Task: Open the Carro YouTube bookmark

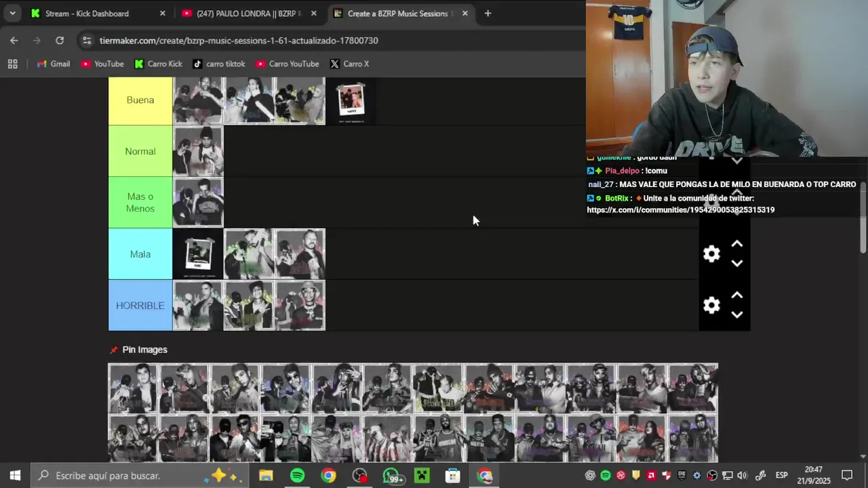Action: 288,64
